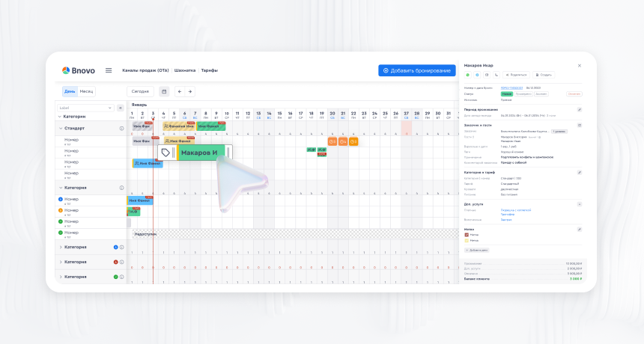Click the Добавить бронирование button

click(x=417, y=70)
